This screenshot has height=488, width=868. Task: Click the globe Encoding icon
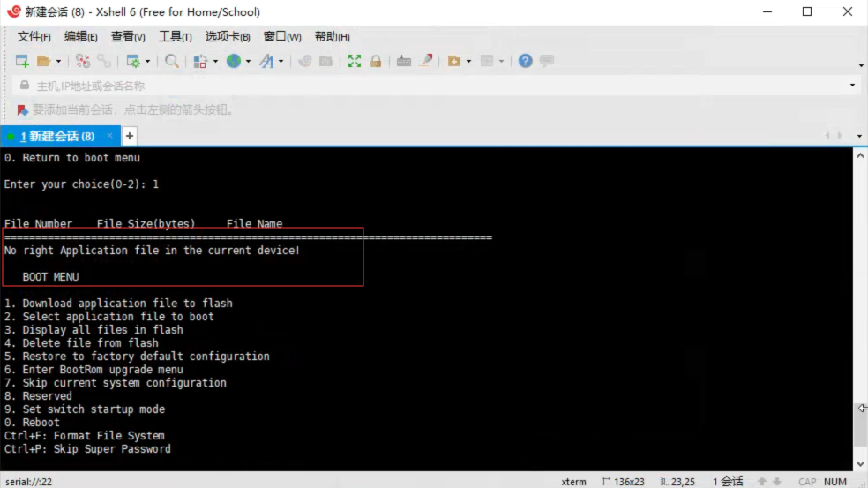tap(234, 61)
